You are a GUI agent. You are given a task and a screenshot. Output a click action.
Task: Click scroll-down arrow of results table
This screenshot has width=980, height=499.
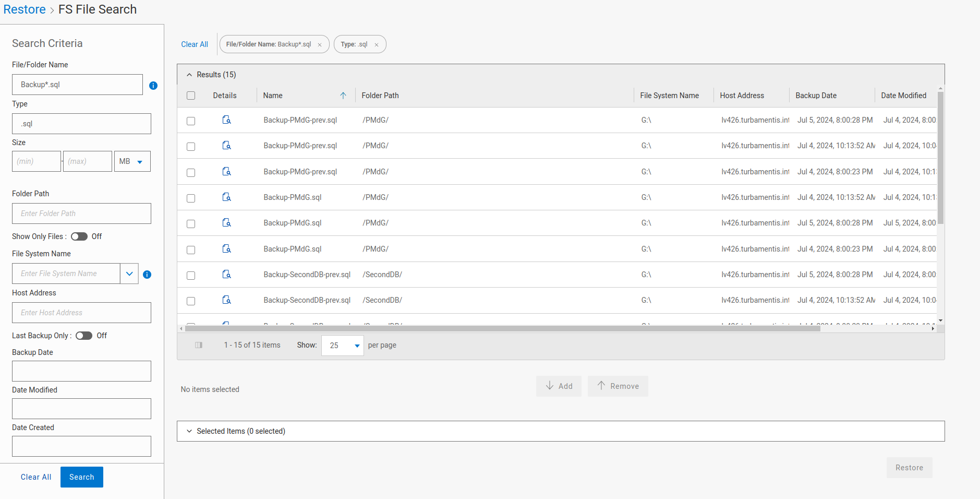click(x=940, y=320)
